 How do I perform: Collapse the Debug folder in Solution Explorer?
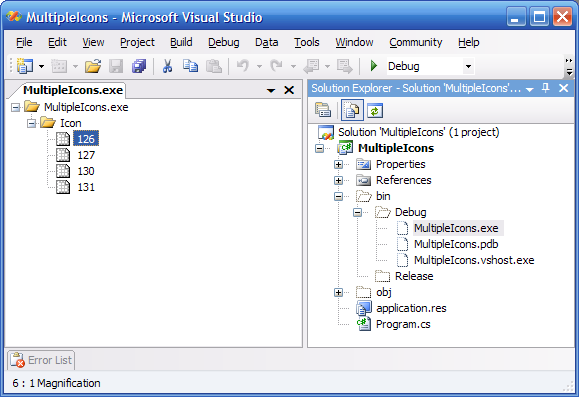tap(357, 212)
